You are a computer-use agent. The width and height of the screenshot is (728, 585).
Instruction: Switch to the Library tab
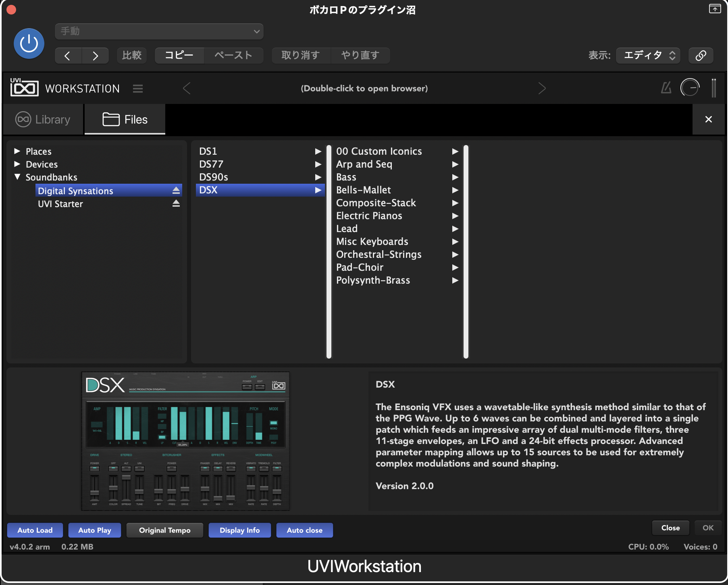(43, 119)
